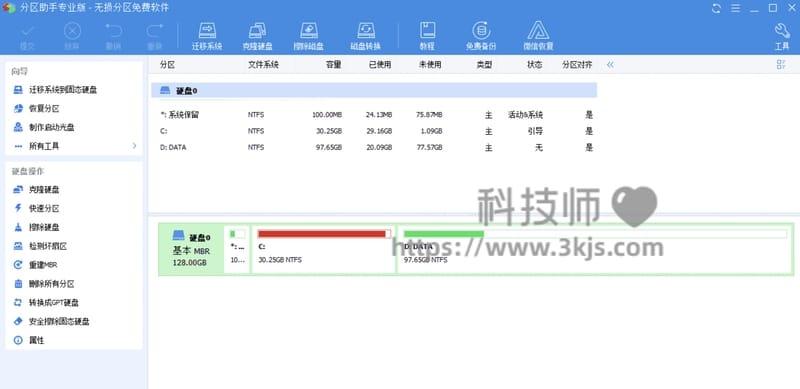Open the 迁移系统 migrate system tool
800x389 pixels.
[x=207, y=36]
